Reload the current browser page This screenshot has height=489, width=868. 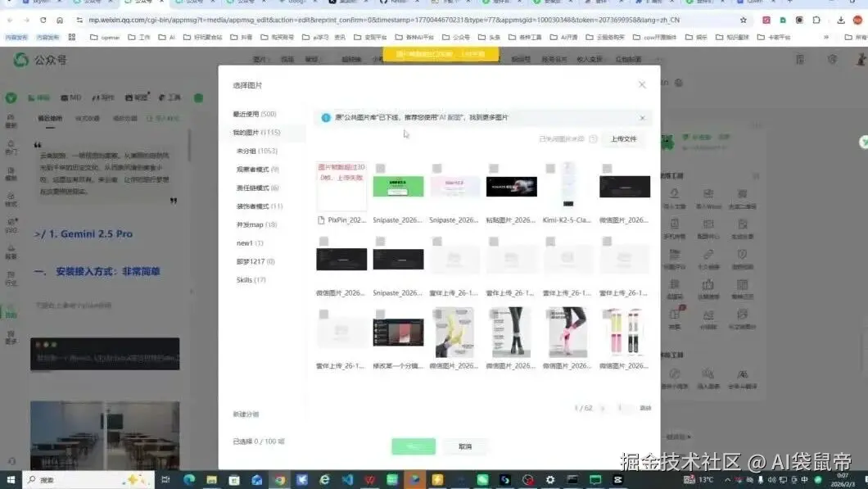click(43, 20)
